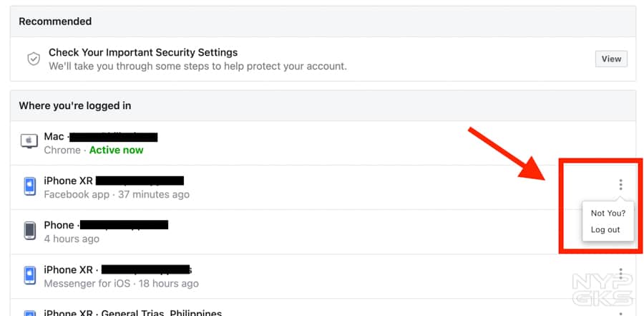Click the Mac desktop device icon
The height and width of the screenshot is (316, 644).
tap(29, 141)
